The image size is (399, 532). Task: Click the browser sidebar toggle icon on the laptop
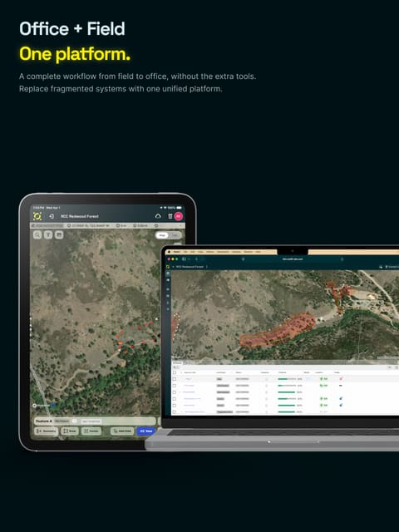(184, 259)
